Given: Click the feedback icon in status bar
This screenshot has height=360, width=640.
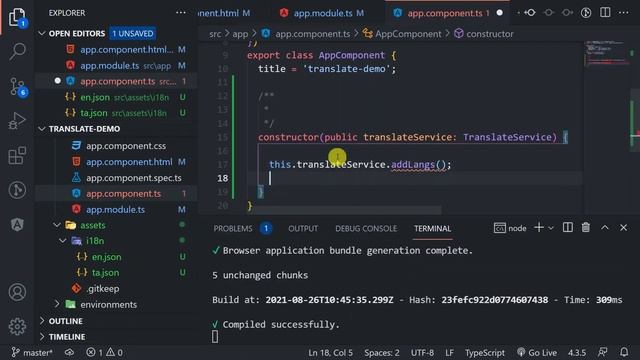Looking at the screenshot, I should point(602,352).
